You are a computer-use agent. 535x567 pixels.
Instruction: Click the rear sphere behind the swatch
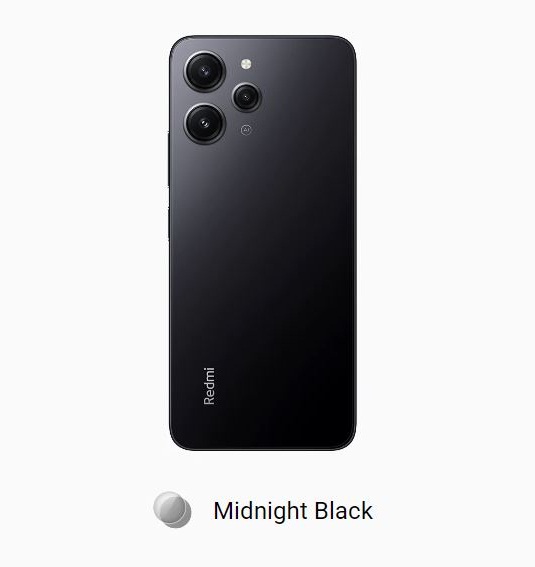[x=181, y=518]
